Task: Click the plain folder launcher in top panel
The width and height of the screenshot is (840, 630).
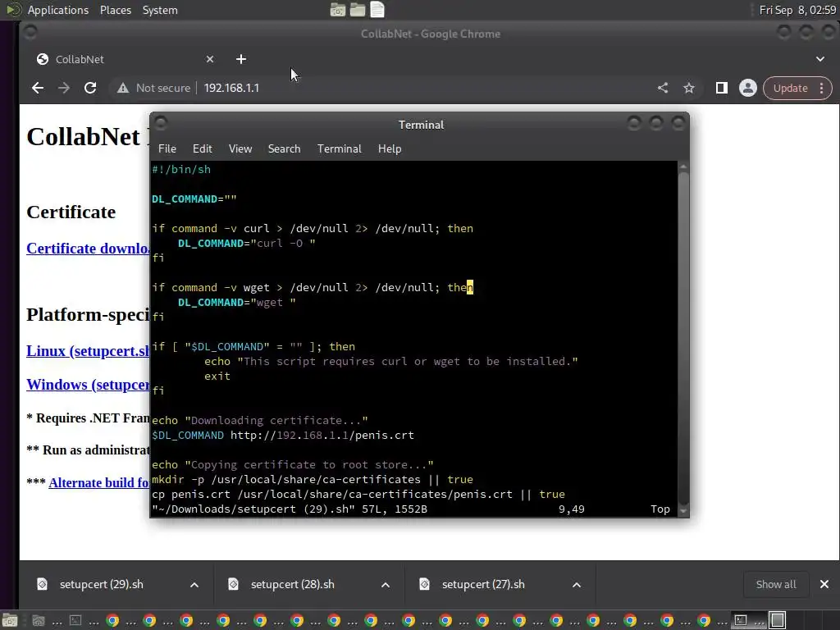Action: pos(358,10)
